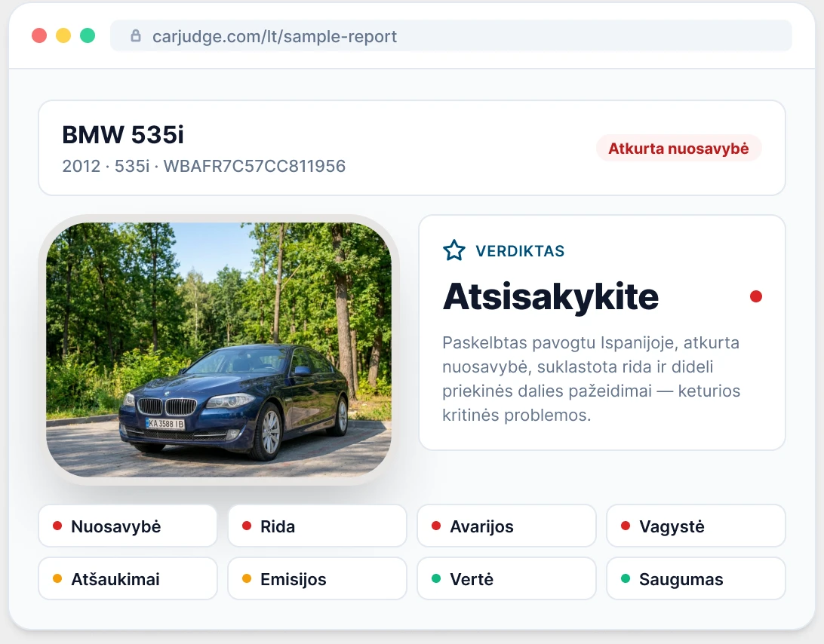Open the Vagystė category
Screen dimensions: 824x644
tap(696, 526)
